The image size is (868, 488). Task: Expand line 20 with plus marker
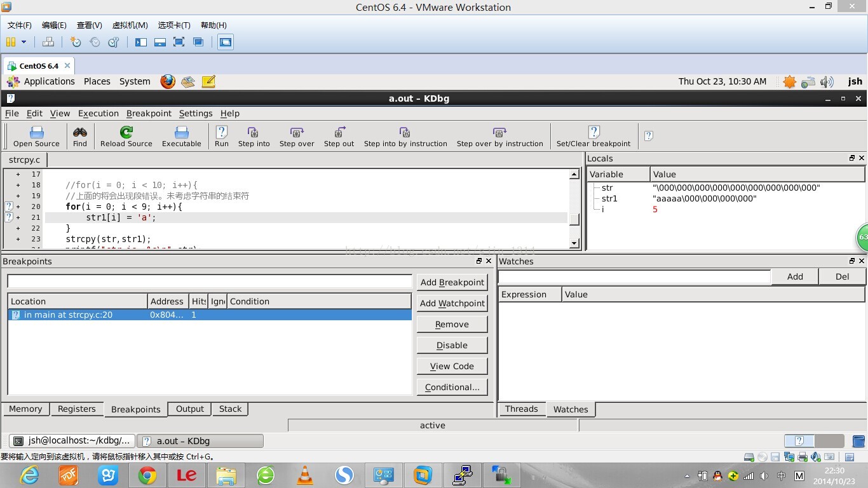tap(18, 207)
